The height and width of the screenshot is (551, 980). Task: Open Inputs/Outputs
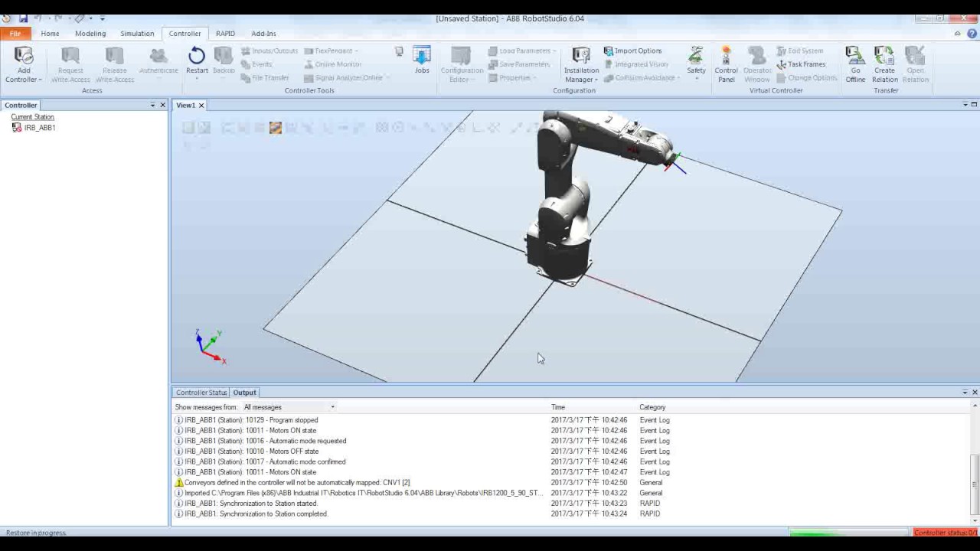tap(269, 51)
